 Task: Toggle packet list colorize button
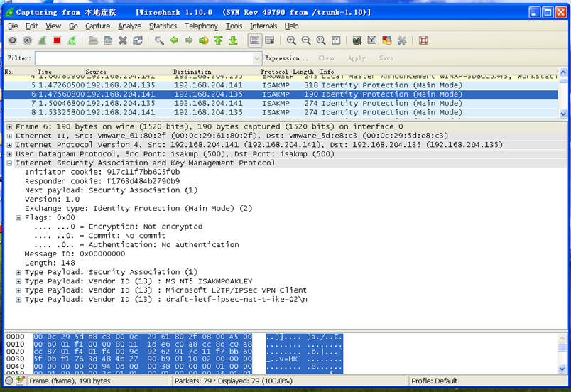(255, 40)
